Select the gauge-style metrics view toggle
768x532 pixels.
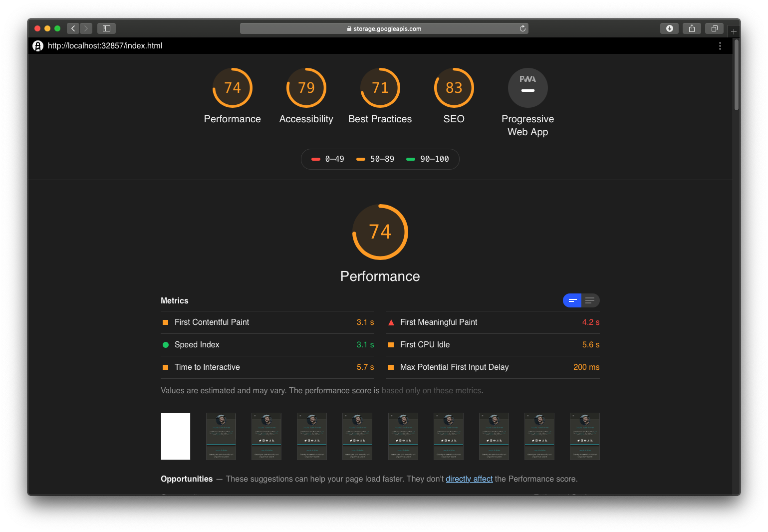click(x=572, y=300)
